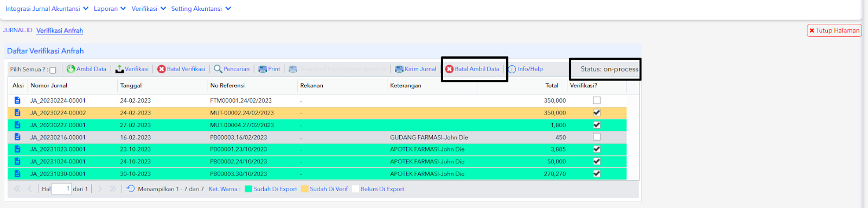Select reference FTM00001.24/02/2023 cell
This screenshot has width=868, height=208.
(x=241, y=100)
